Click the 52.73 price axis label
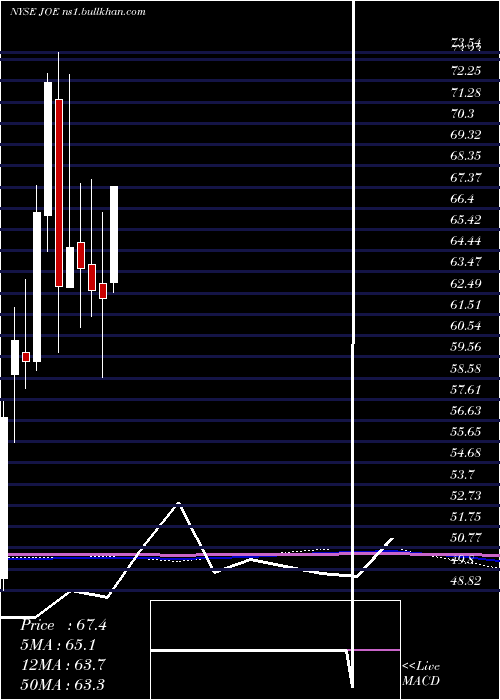Screen dimensions: 500x700 point(466,496)
